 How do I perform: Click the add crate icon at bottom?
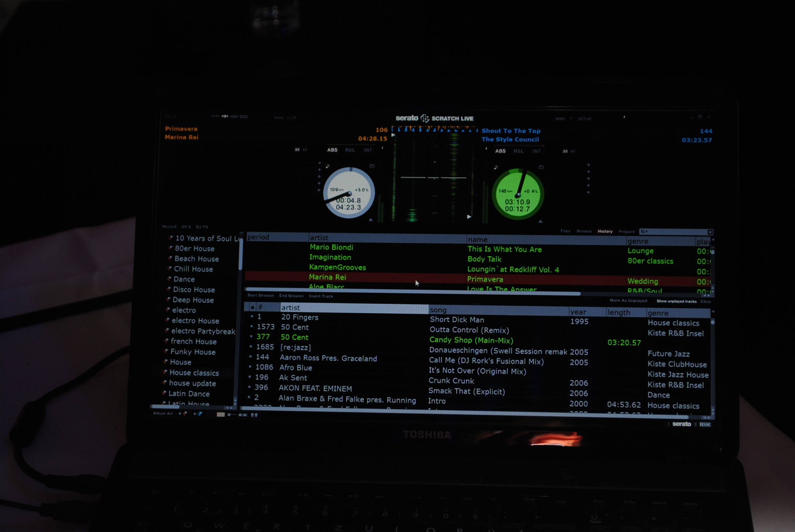(182, 414)
